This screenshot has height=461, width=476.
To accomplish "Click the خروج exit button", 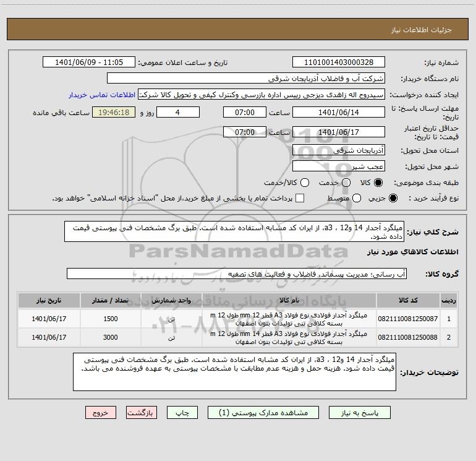I will 101,413.
